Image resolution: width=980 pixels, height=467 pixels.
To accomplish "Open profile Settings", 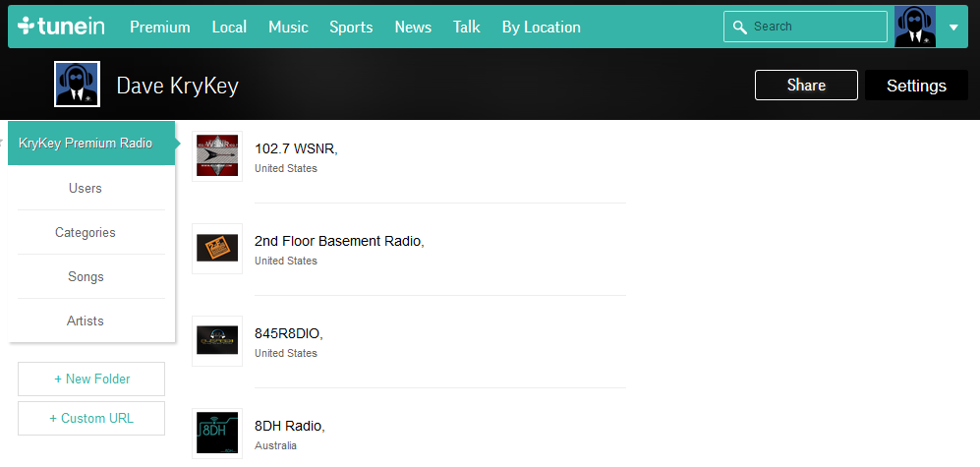I will pyautogui.click(x=916, y=86).
